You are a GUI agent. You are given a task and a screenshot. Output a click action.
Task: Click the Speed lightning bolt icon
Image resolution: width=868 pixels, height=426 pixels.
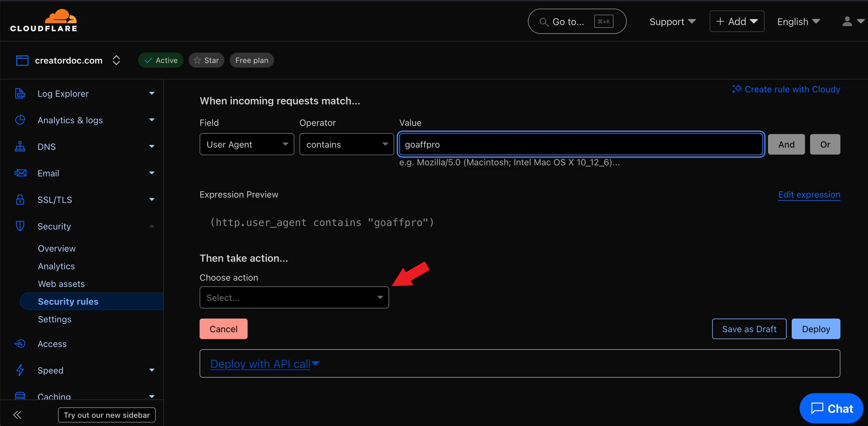click(x=20, y=370)
